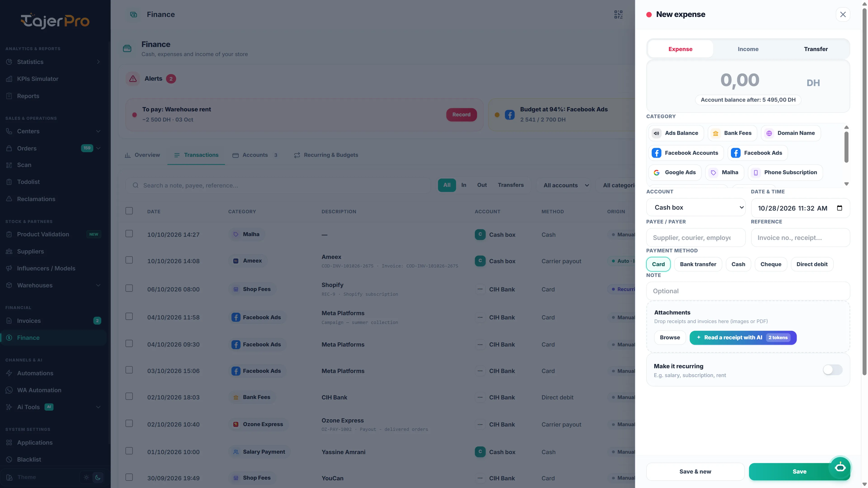
Task: Toggle the Make it recurring switch
Action: point(832,370)
